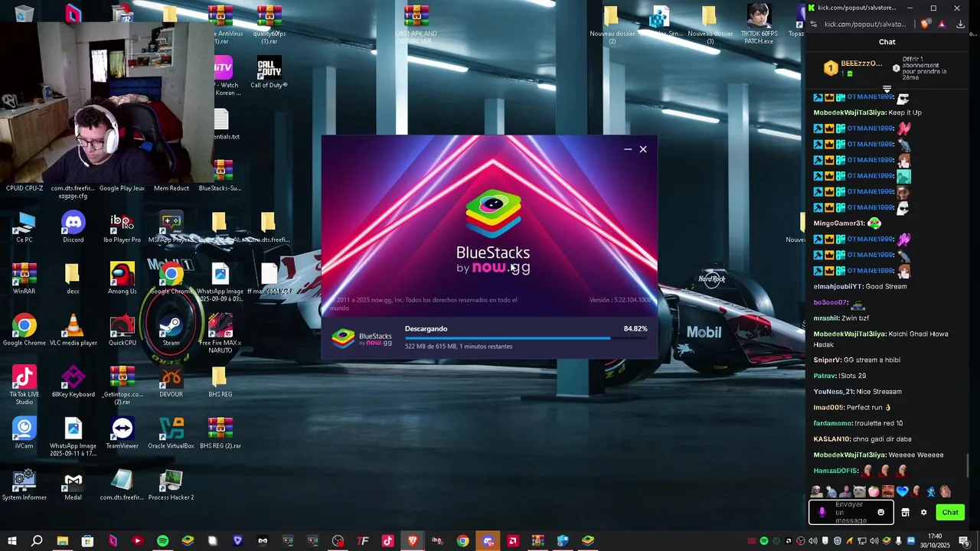
Task: Open taskbar search magnifier
Action: pyautogui.click(x=37, y=541)
